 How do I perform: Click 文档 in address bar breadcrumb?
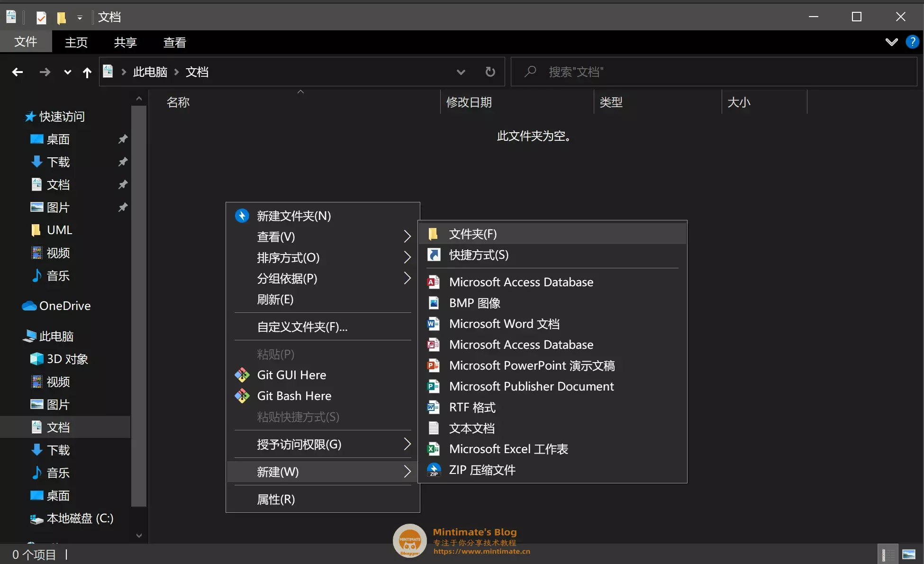click(197, 72)
